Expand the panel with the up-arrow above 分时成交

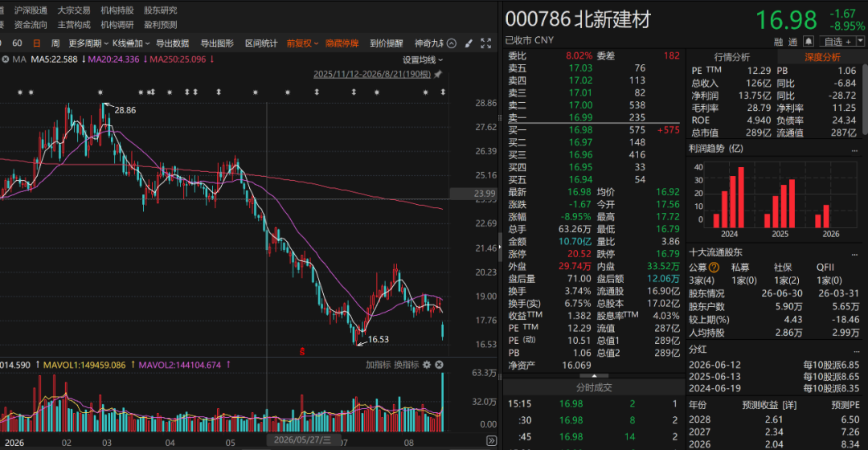[x=594, y=376]
